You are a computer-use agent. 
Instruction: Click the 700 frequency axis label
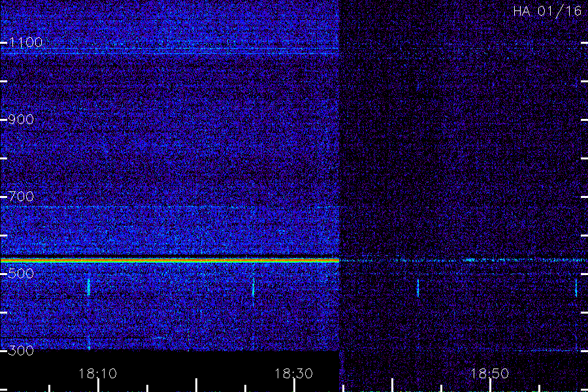21,197
